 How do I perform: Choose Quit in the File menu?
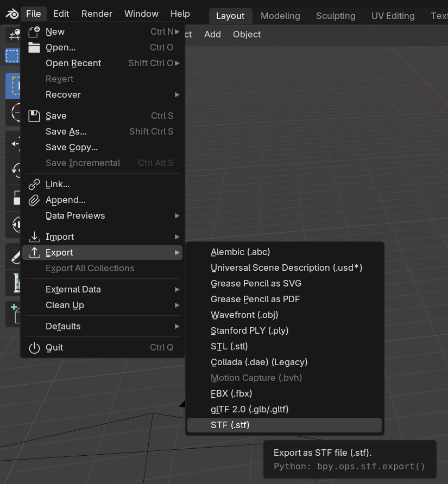point(102,348)
